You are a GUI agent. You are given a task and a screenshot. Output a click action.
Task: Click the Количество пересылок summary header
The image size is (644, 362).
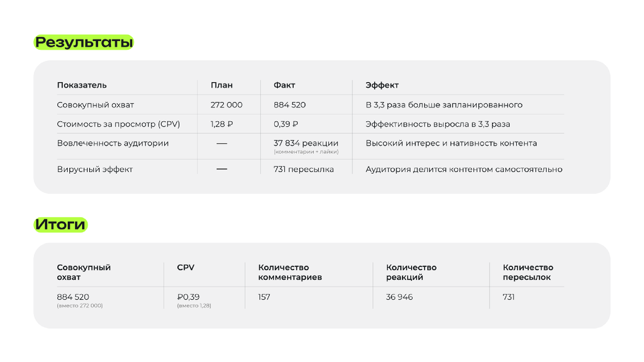(x=528, y=272)
